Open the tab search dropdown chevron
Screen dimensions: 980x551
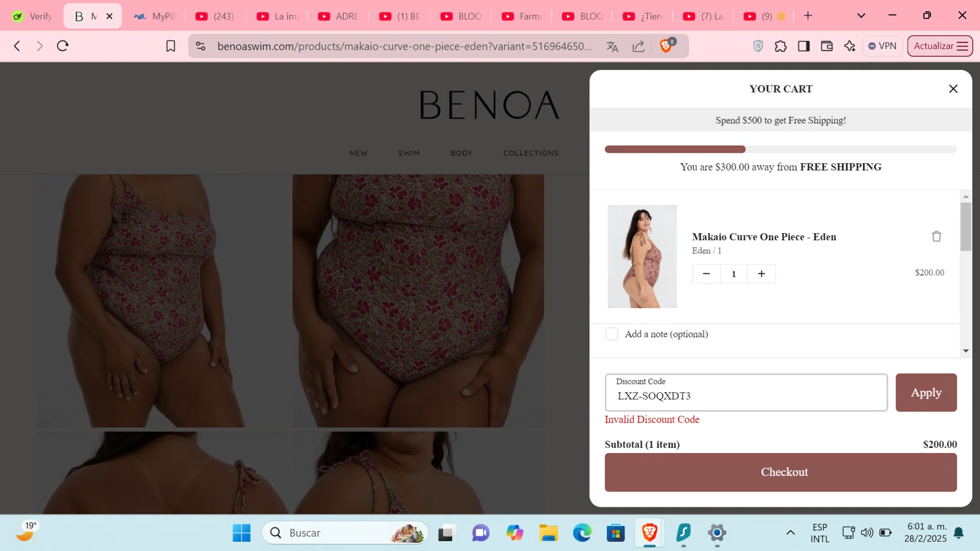click(861, 16)
